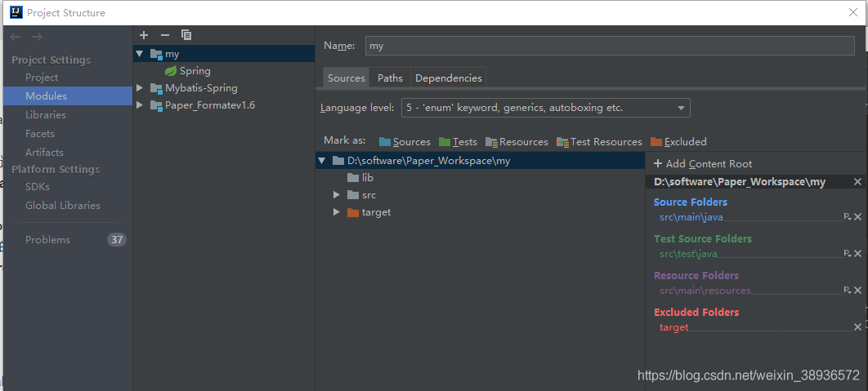Mark folder as Tests
Image resolution: width=868 pixels, height=391 pixels.
point(458,141)
